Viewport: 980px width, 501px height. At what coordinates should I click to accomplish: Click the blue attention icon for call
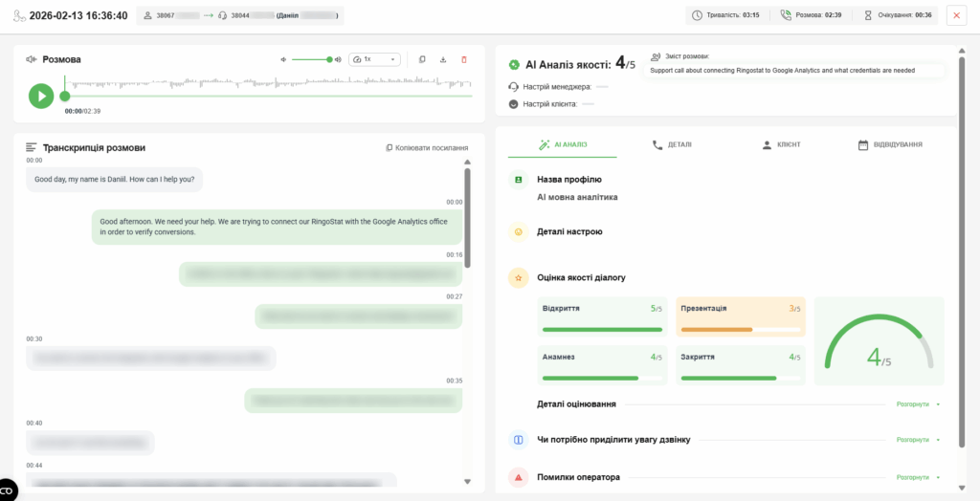pos(518,440)
